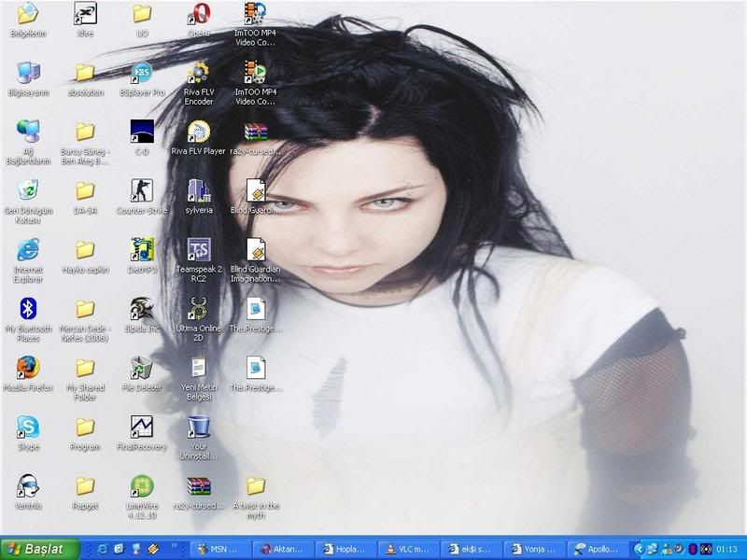Expand the Quick Launch overflow chevron
The width and height of the screenshot is (747, 560).
(175, 545)
